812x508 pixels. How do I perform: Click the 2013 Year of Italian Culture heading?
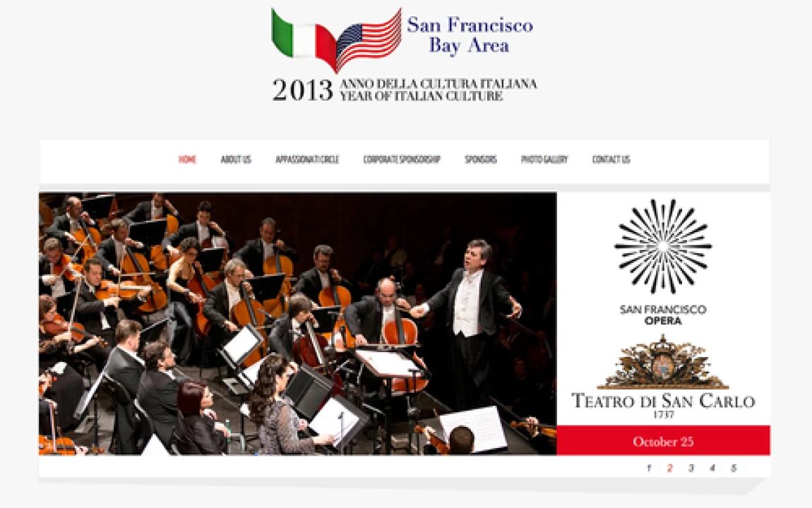[405, 90]
